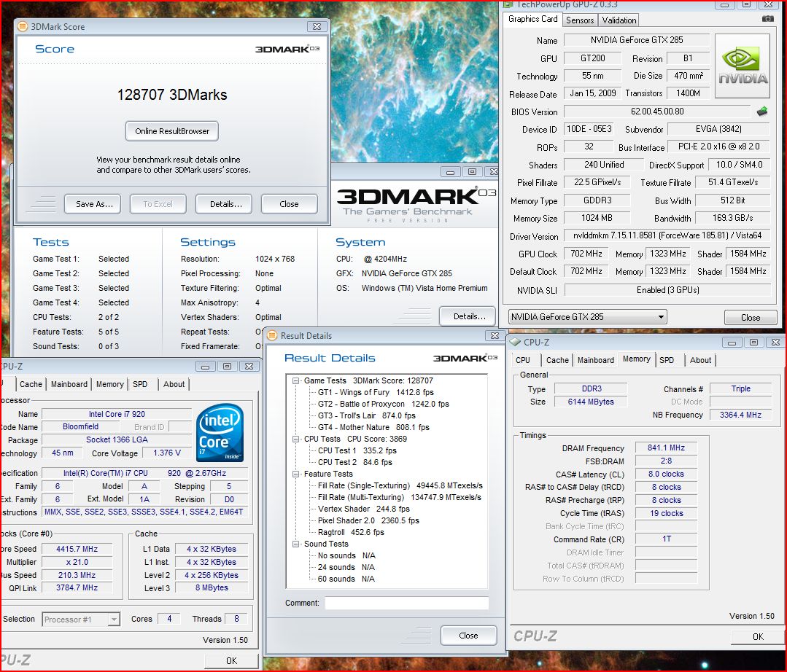Open Mainboard tab in right CPU-Z window
The height and width of the screenshot is (672, 787).
596,360
